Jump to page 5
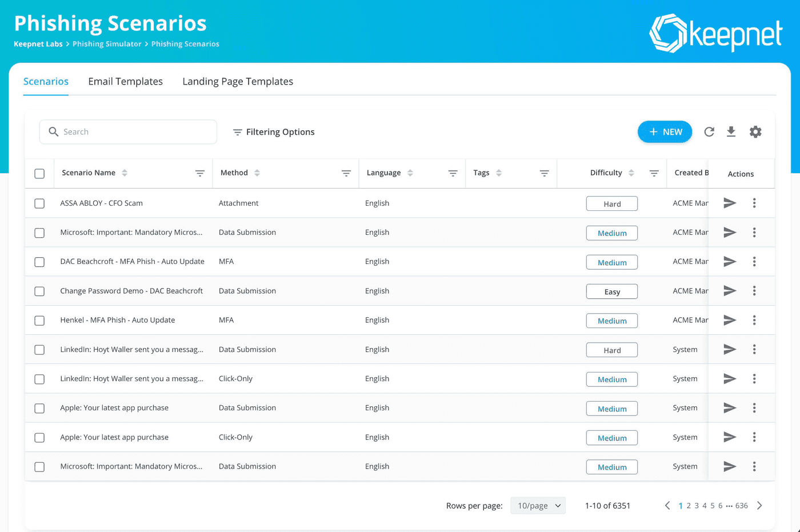800x532 pixels. (713, 506)
